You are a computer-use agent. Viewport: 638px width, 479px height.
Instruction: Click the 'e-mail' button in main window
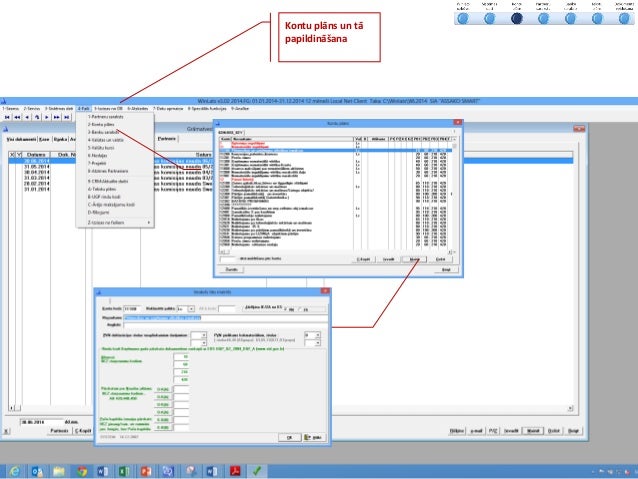[476, 431]
